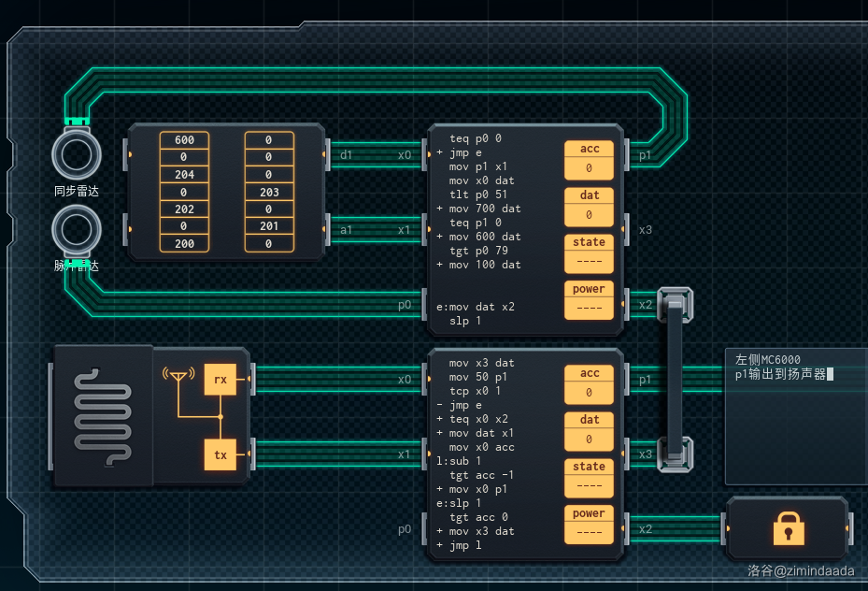
Task: Click the dat register of the lower microcontroller
Action: [589, 430]
